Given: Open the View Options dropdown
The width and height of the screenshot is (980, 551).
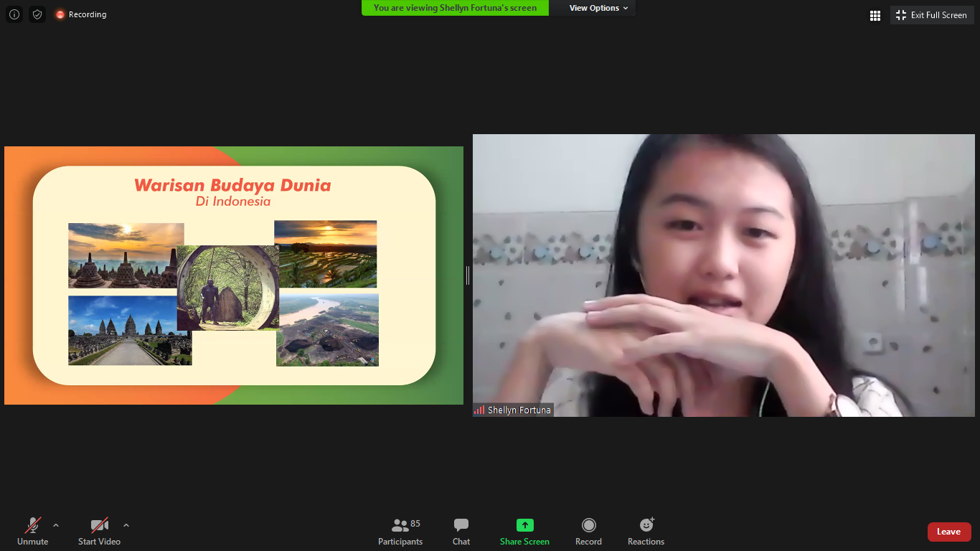Looking at the screenshot, I should pyautogui.click(x=598, y=8).
